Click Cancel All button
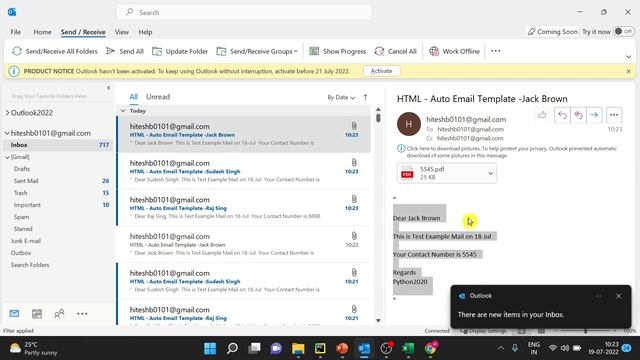Screen dimensions: 640x360 (x=395, y=51)
